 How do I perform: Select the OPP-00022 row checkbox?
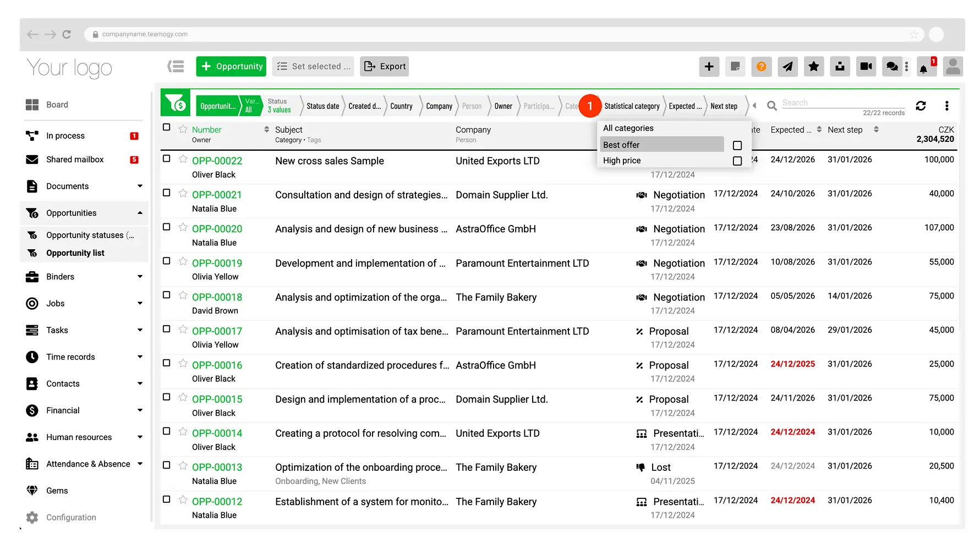(167, 158)
